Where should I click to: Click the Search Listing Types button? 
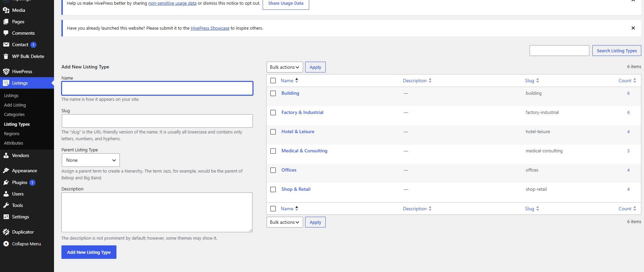click(x=617, y=51)
